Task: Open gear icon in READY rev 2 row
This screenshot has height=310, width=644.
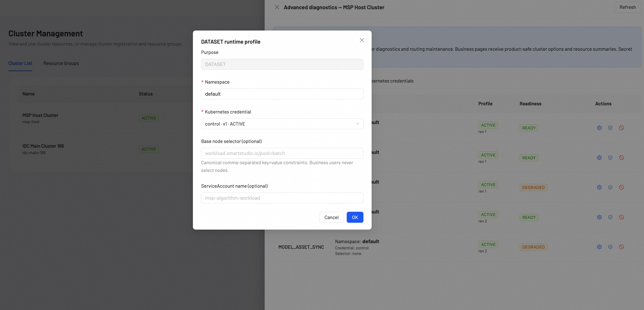Action: [599, 217]
